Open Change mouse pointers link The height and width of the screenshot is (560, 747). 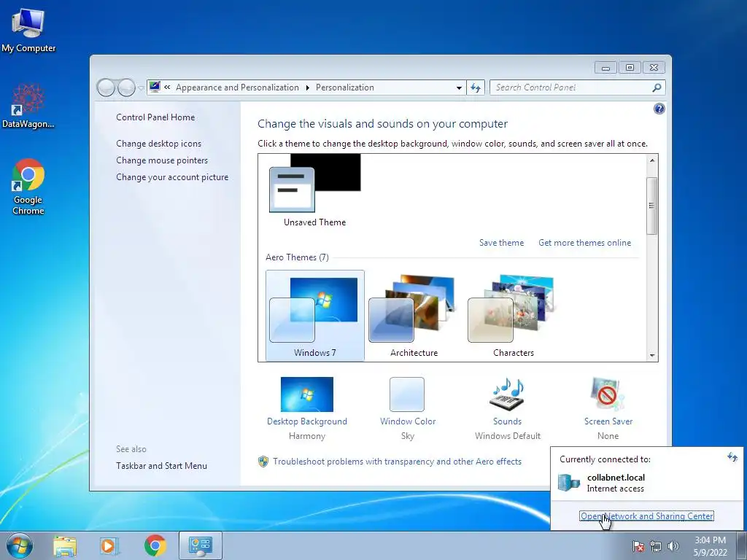point(162,160)
